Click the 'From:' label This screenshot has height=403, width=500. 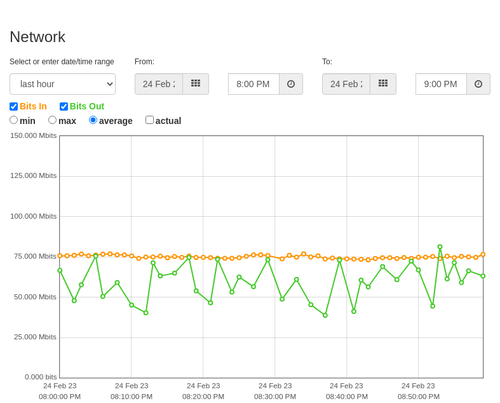click(144, 62)
